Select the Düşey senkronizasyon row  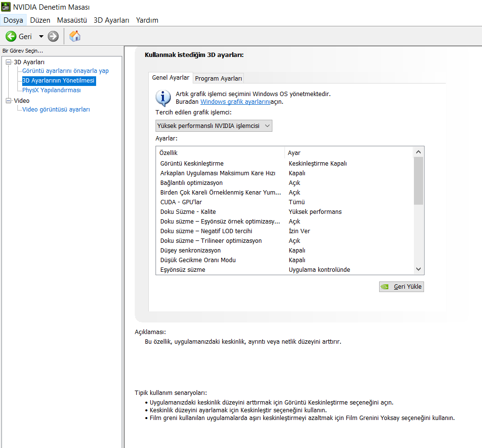284,251
